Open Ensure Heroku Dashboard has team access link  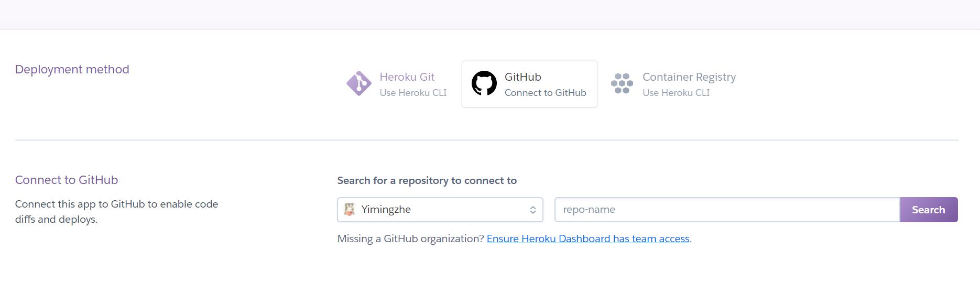coord(588,238)
